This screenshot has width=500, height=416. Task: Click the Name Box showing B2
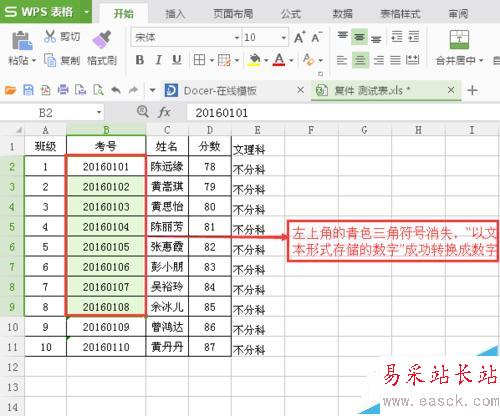pos(46,113)
